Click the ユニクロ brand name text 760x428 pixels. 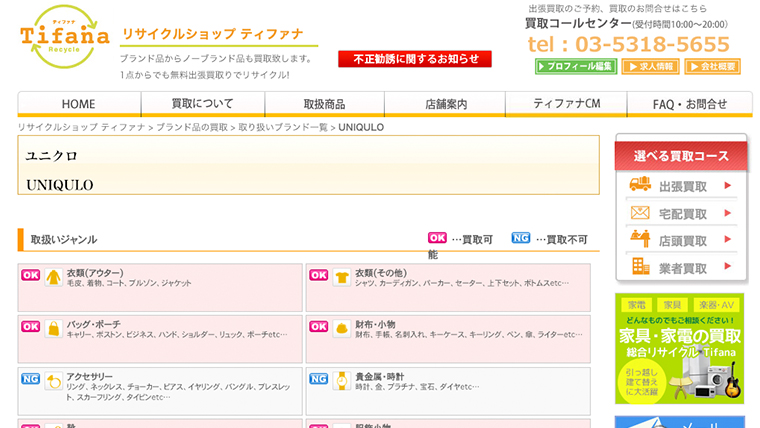pyautogui.click(x=51, y=156)
